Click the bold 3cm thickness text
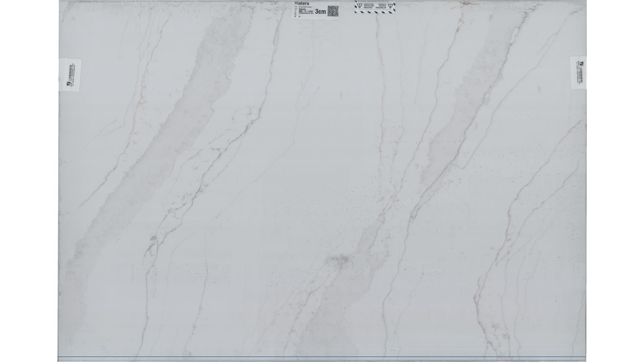 click(320, 11)
